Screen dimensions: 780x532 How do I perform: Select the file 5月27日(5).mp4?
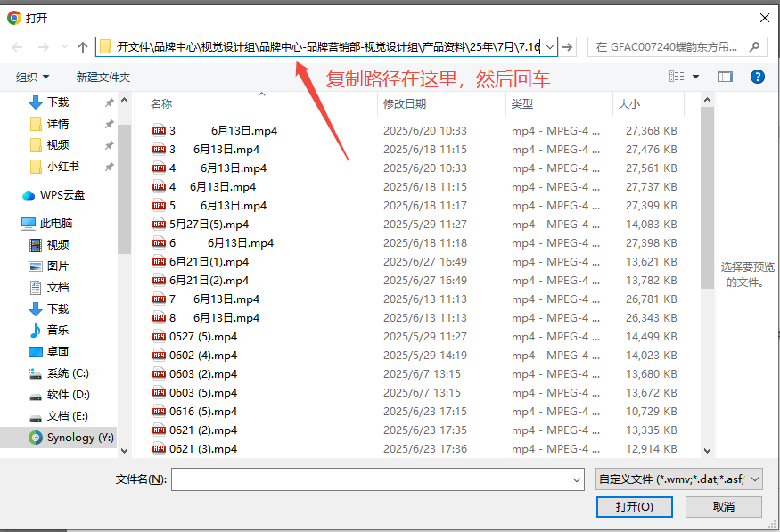coord(209,225)
